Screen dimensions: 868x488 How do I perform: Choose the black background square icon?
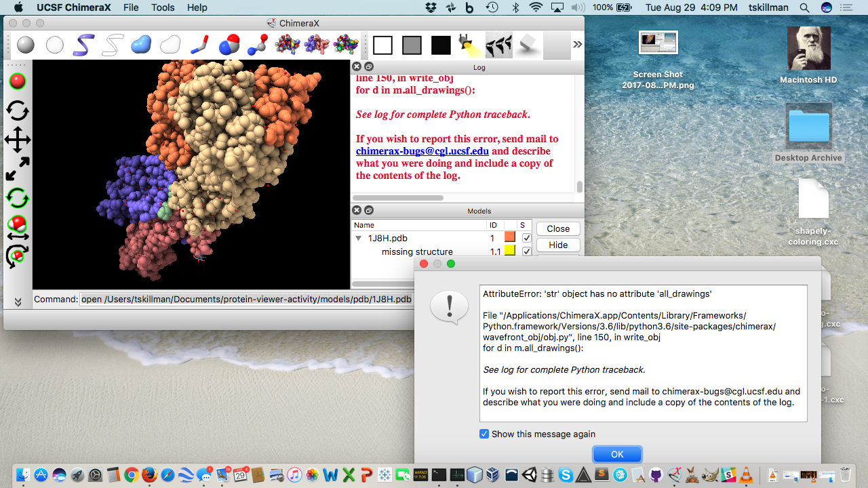coord(441,45)
